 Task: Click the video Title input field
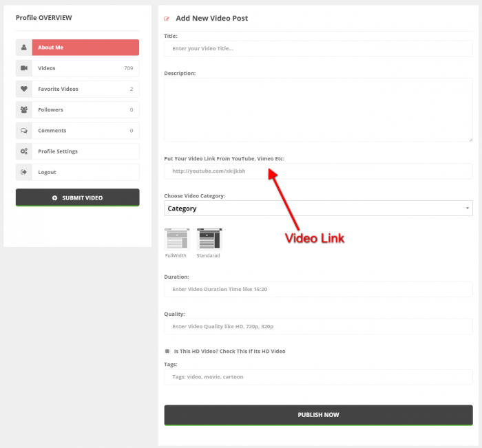pyautogui.click(x=318, y=49)
